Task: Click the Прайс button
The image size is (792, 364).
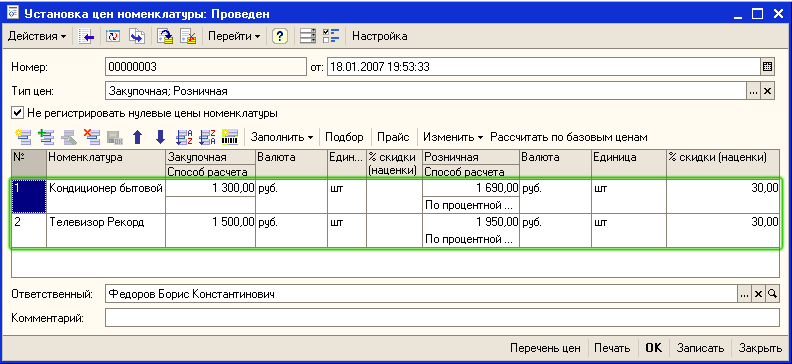Action: click(393, 137)
